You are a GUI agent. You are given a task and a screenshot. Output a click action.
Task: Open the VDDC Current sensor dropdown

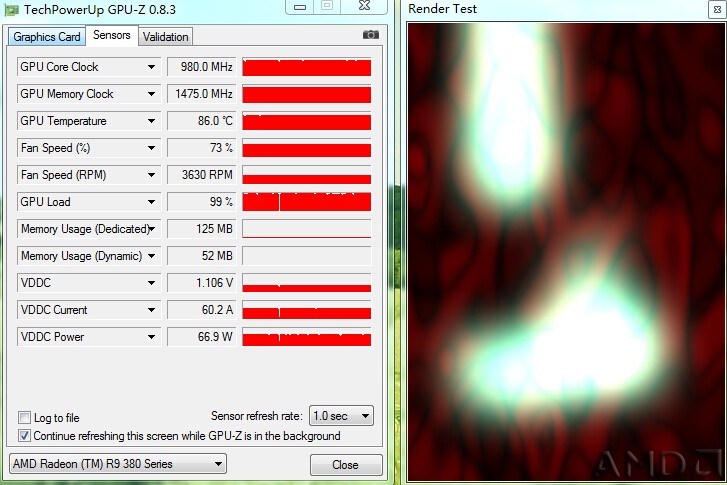[151, 310]
